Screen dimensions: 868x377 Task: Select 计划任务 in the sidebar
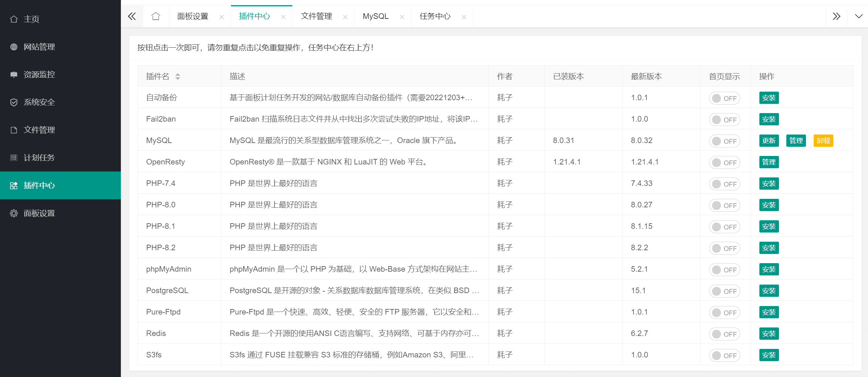point(39,157)
